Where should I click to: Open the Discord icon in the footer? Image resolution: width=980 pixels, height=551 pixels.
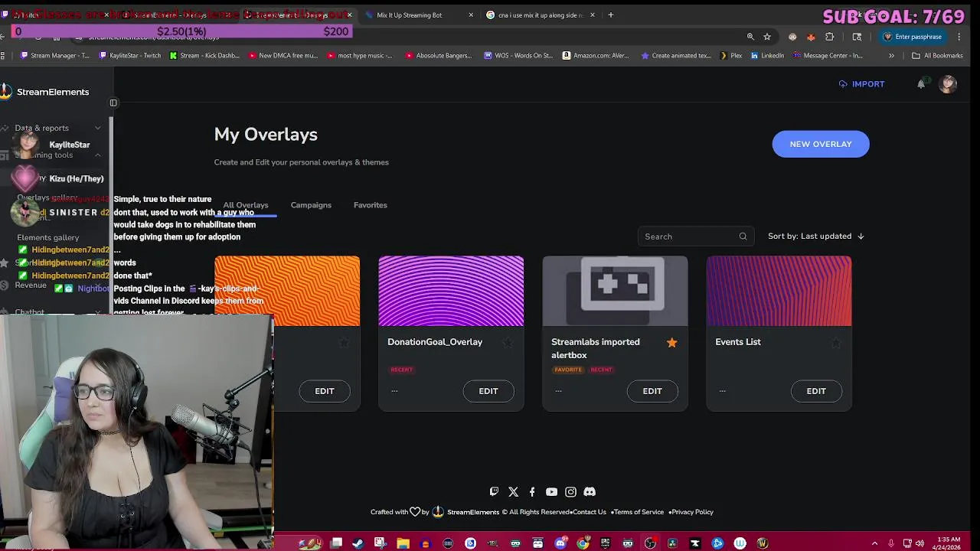point(590,492)
